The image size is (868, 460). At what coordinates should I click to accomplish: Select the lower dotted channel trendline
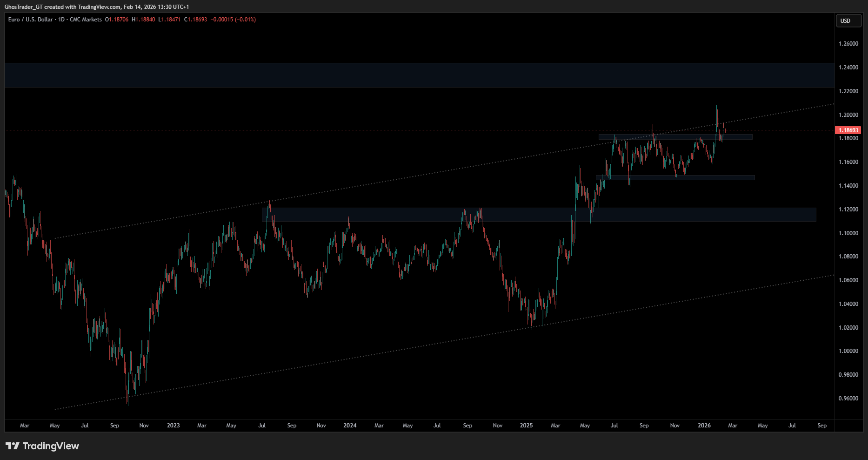click(445, 342)
